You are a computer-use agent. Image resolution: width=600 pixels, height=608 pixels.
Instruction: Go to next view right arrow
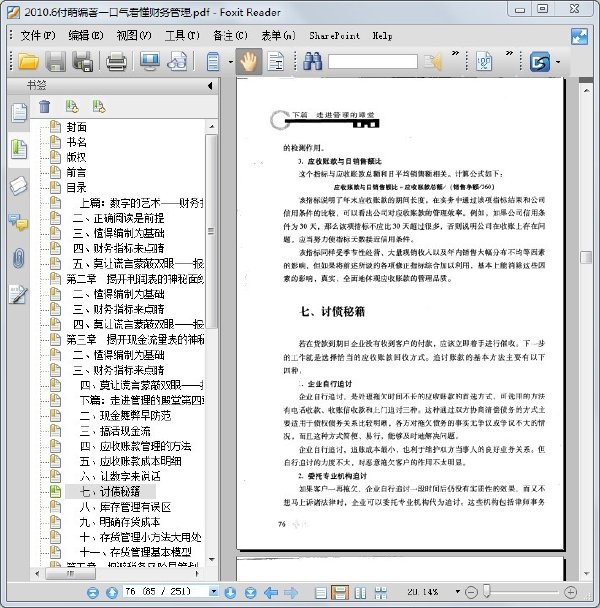pyautogui.click(x=291, y=592)
